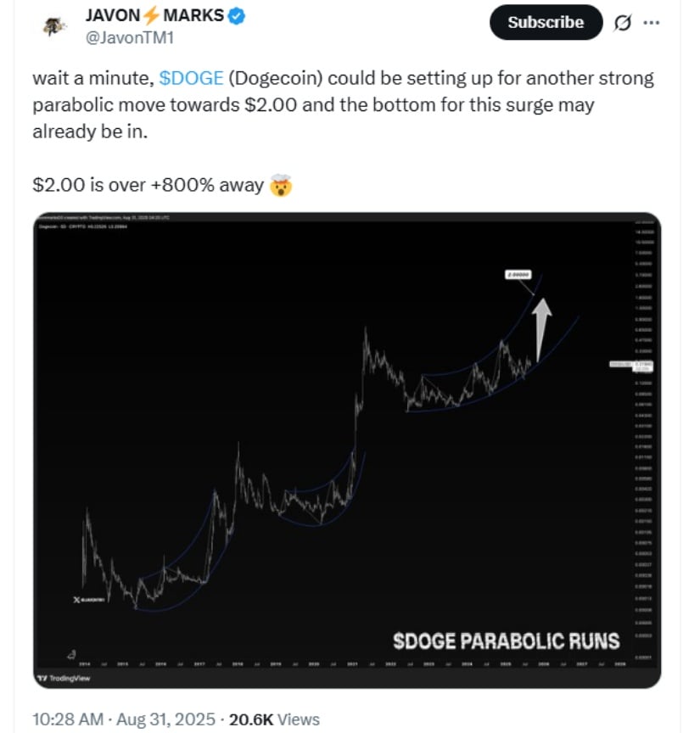Click the current price tag on price axis
The height and width of the screenshot is (733, 700).
(x=642, y=366)
